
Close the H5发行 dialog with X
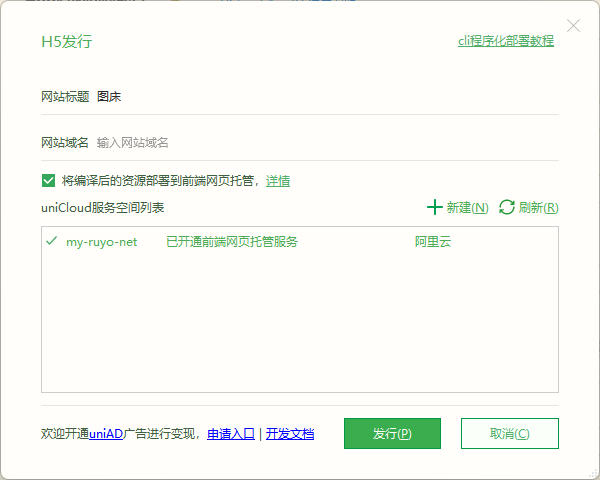[573, 26]
